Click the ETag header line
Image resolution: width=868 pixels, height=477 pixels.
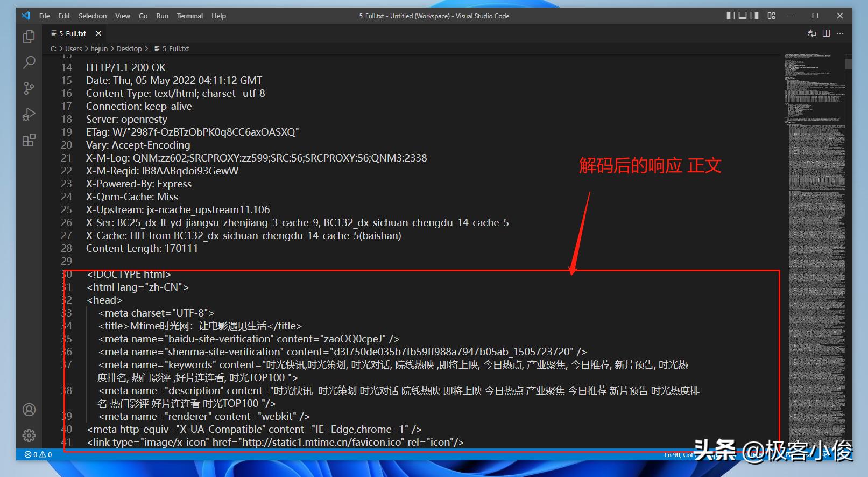(x=192, y=132)
